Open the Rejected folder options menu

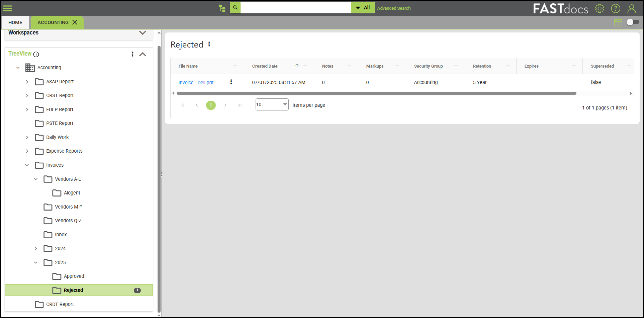[209, 44]
